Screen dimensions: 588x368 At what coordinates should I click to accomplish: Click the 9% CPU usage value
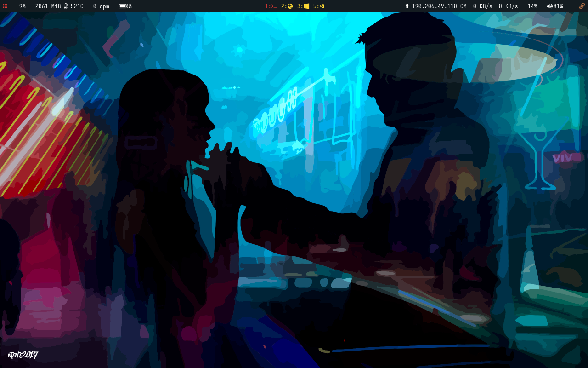point(23,6)
